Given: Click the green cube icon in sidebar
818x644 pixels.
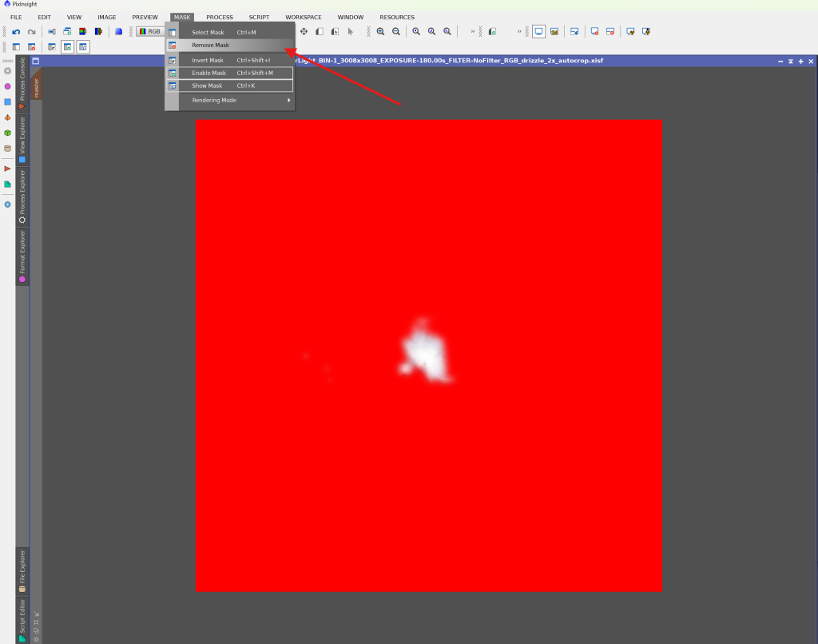Looking at the screenshot, I should (x=8, y=133).
